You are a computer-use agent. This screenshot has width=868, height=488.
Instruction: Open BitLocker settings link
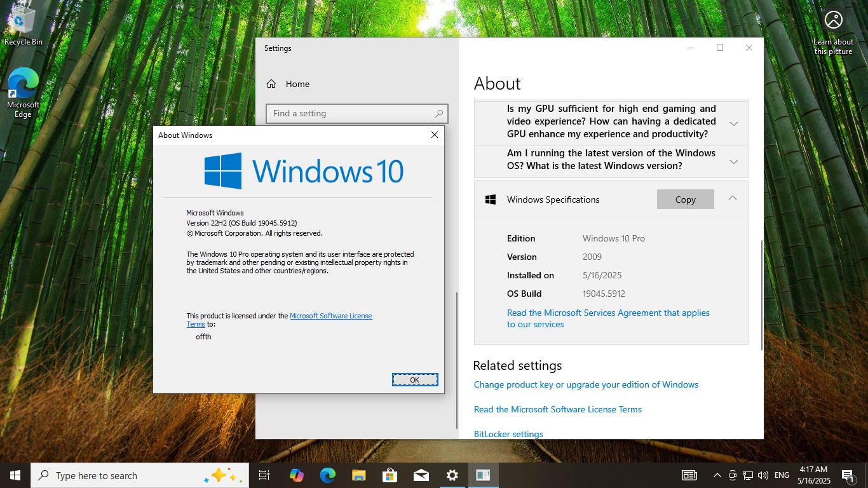point(508,434)
